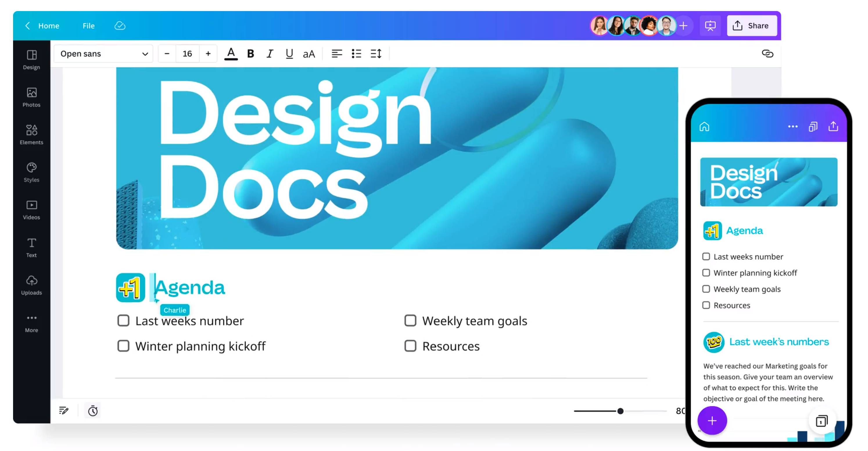Image resolution: width=868 pixels, height=451 pixels.
Task: Open the Uploads panel
Action: [x=31, y=285]
